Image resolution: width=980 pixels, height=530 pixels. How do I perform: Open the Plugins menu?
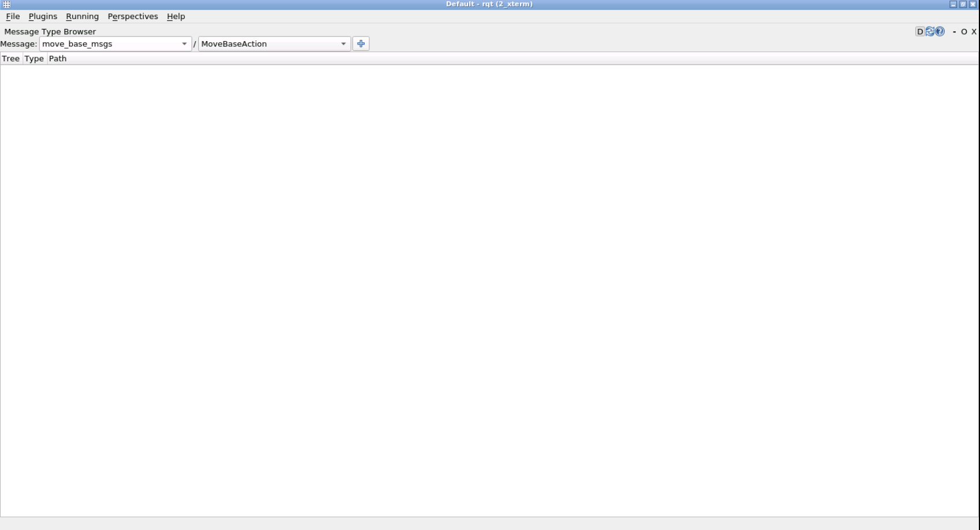[43, 16]
